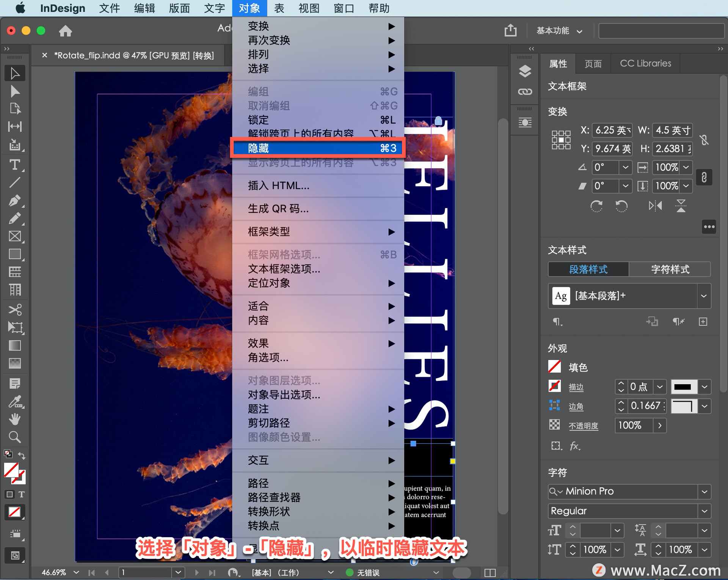Select the Eyedropper tool
728x580 pixels.
click(15, 402)
